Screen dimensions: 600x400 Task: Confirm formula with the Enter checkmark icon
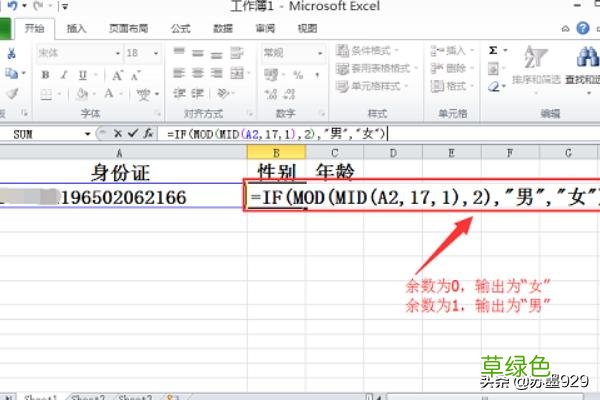point(132,133)
